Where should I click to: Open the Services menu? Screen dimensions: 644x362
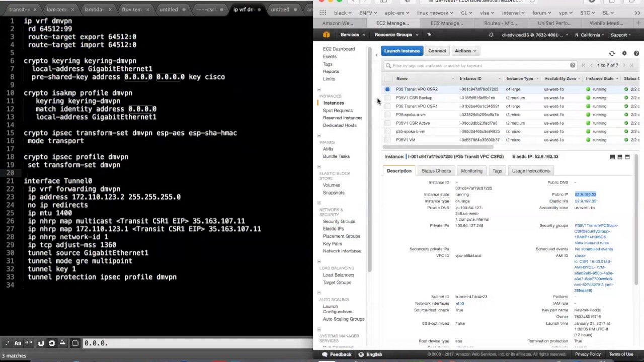tap(352, 35)
